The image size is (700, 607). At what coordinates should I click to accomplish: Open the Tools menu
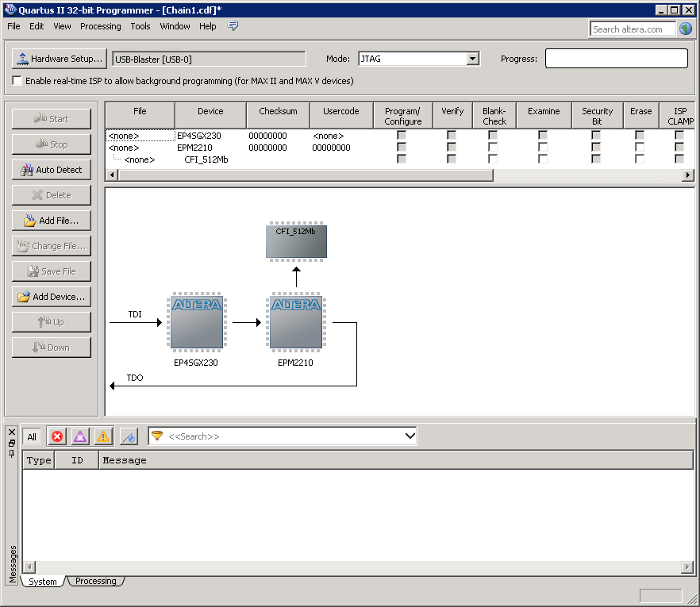click(x=140, y=26)
